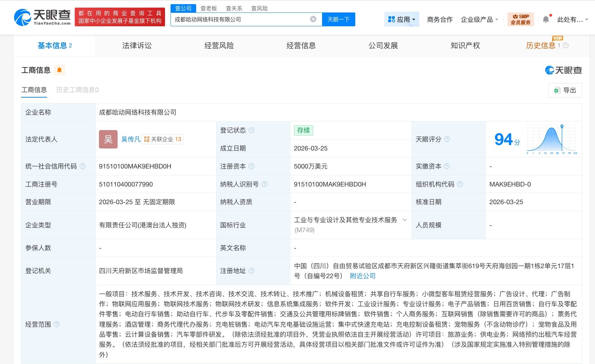Open the 应用 dropdown menu
Image resolution: width=595 pixels, height=364 pixels.
pyautogui.click(x=402, y=19)
